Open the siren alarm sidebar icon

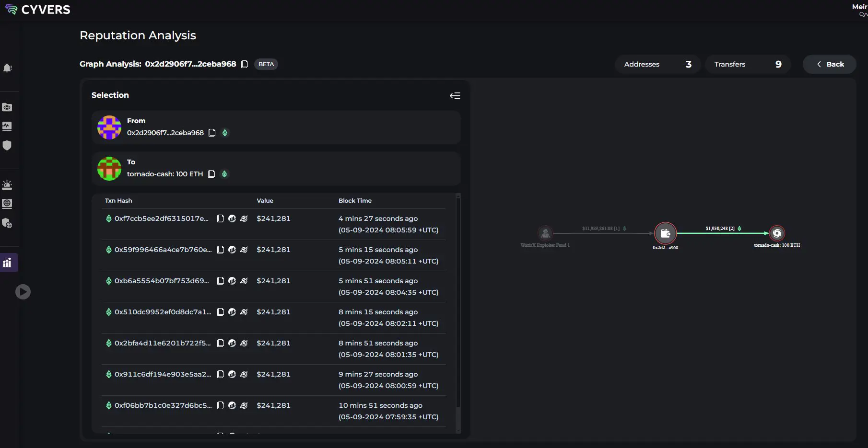7,184
